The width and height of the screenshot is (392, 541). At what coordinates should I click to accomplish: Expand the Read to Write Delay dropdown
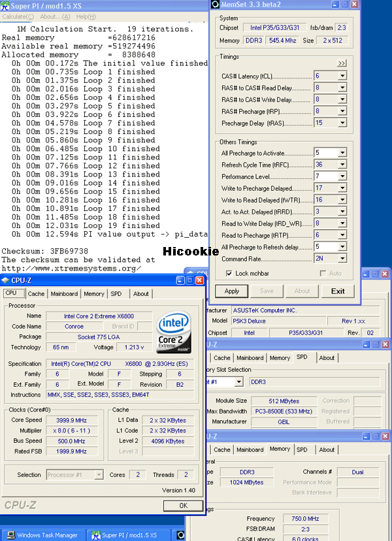point(342,223)
